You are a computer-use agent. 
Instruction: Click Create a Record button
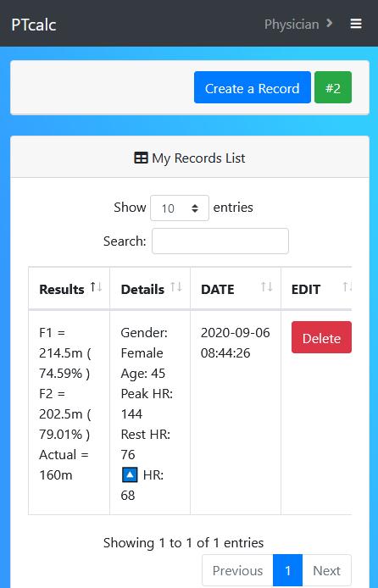click(x=253, y=87)
